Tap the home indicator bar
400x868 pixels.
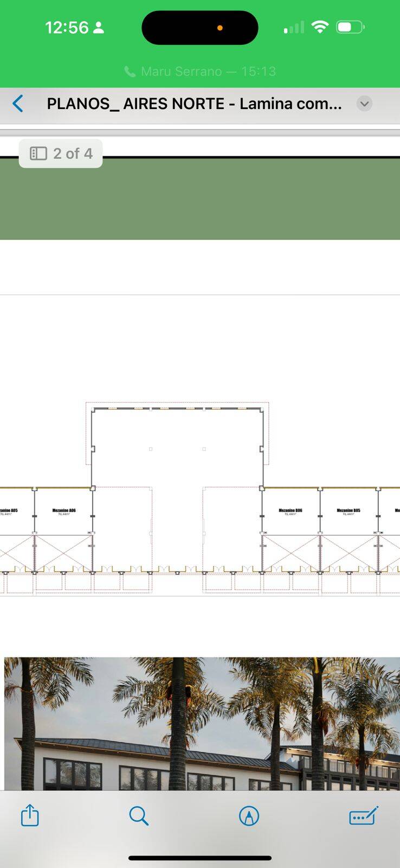[x=200, y=858]
